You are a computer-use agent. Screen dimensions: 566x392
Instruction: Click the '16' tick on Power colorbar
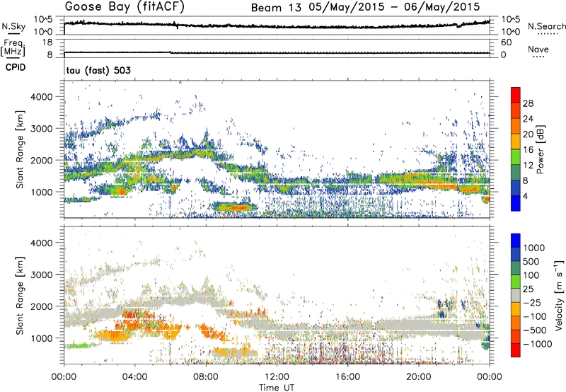(528, 150)
